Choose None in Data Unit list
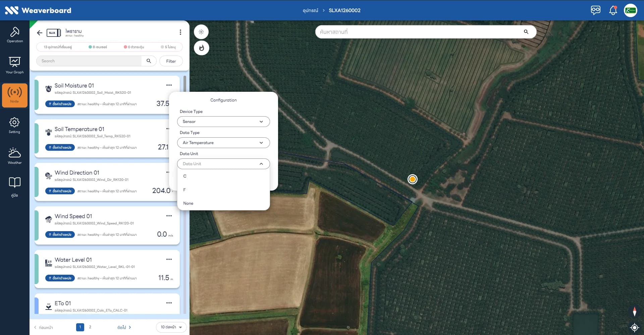644x335 pixels. [x=223, y=203]
